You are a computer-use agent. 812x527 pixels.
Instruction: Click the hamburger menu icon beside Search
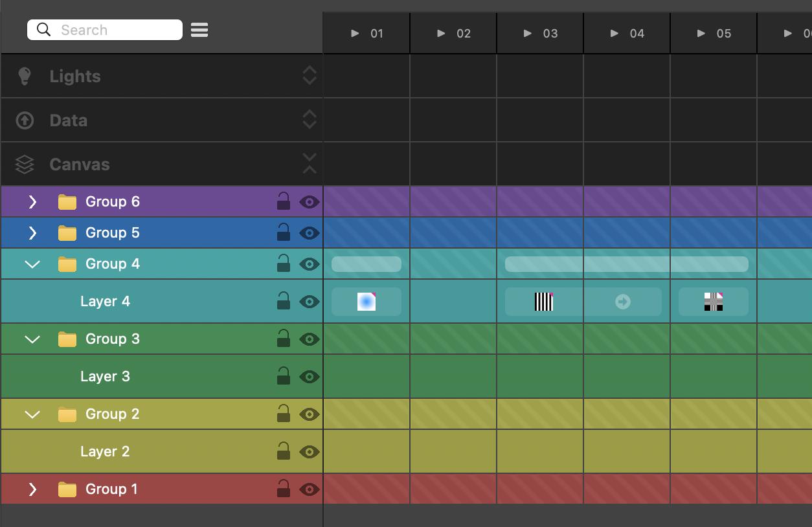tap(199, 30)
